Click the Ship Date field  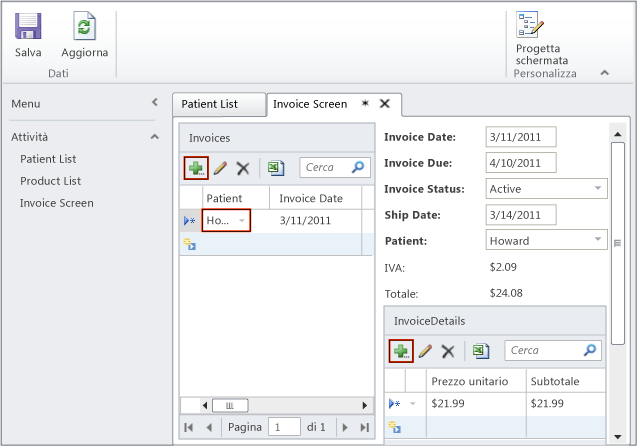[x=521, y=215]
